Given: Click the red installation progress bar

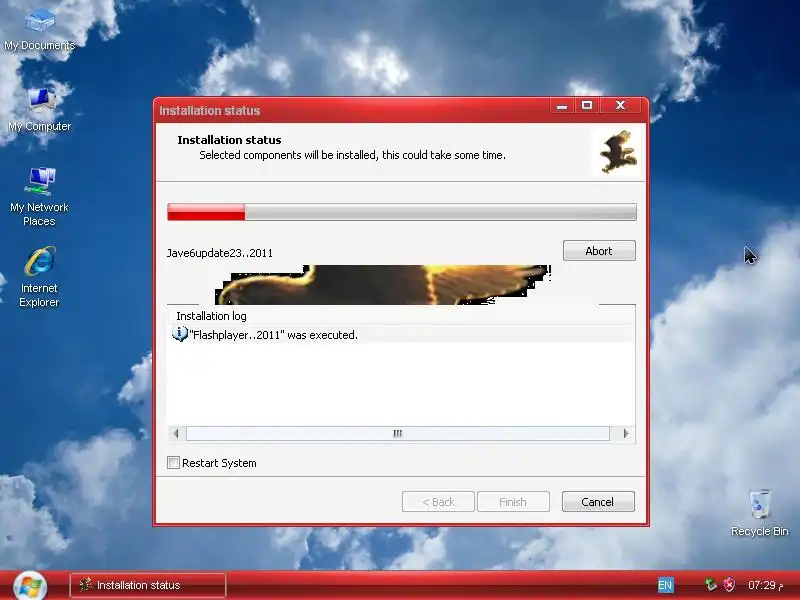Looking at the screenshot, I should click(x=402, y=212).
